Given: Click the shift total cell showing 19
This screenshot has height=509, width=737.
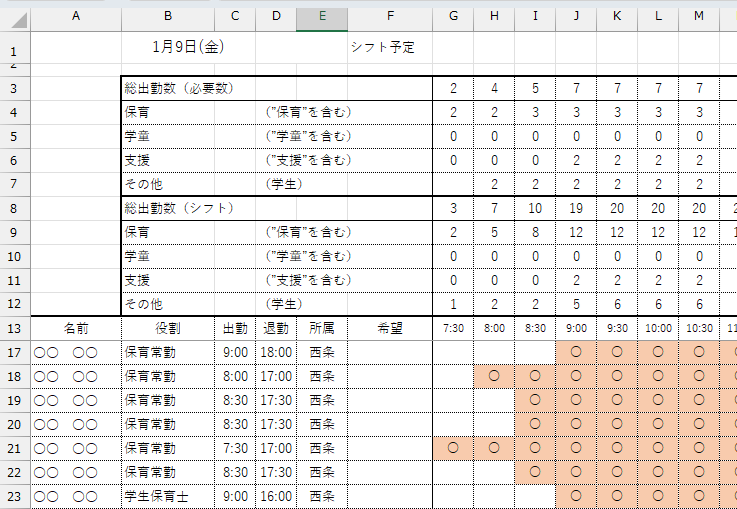Looking at the screenshot, I should coord(576,208).
